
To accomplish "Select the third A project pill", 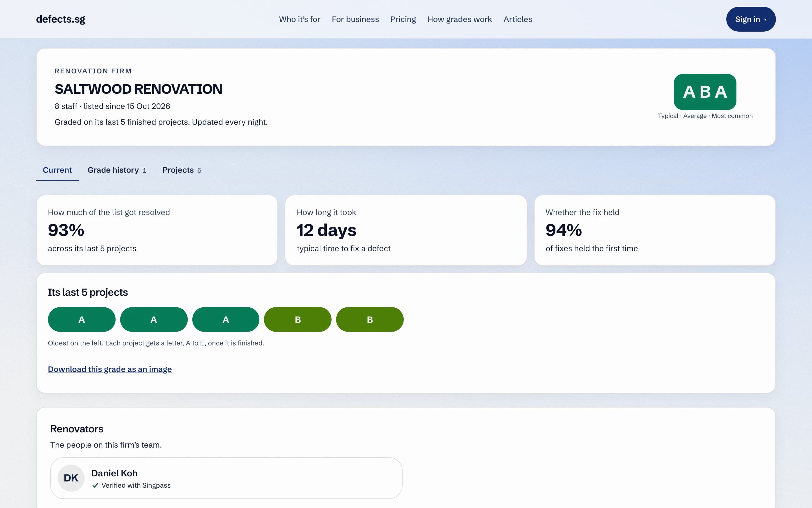I will pos(226,319).
